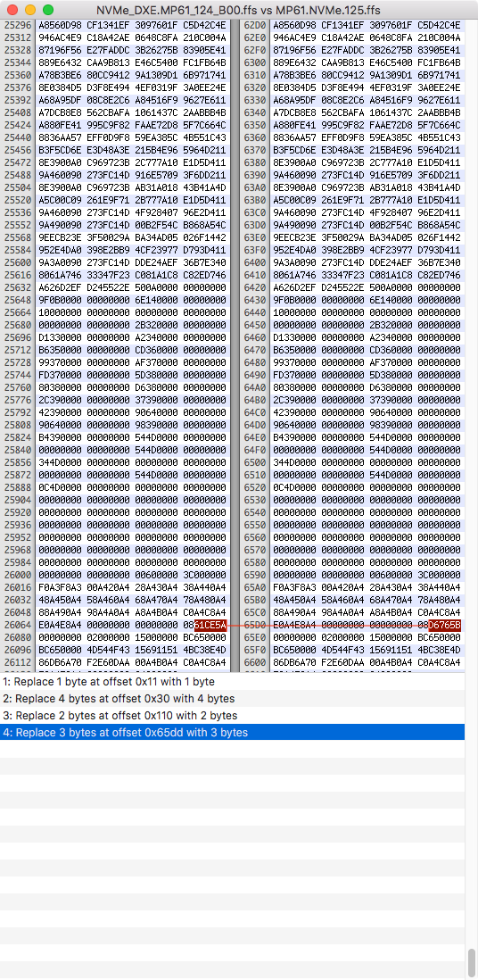
Task: Zoom the window with the green button
Action: (48, 10)
